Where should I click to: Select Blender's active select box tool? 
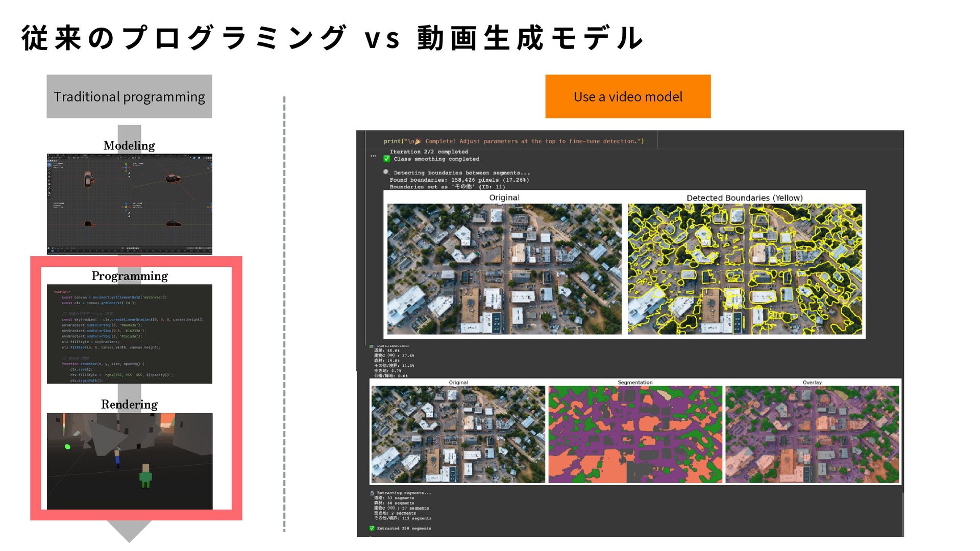(x=49, y=165)
